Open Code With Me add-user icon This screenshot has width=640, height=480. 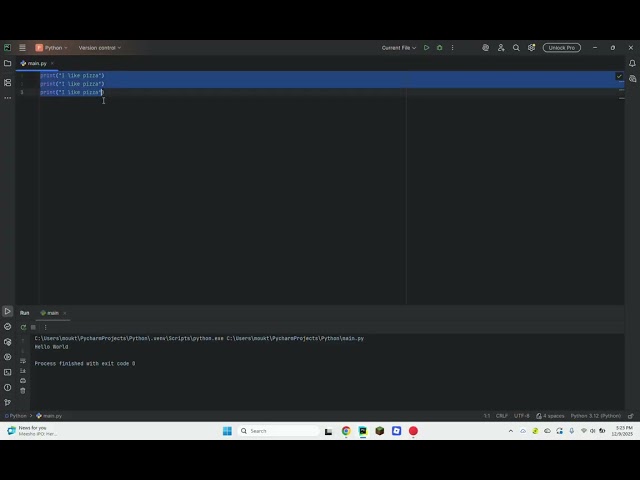coord(501,48)
